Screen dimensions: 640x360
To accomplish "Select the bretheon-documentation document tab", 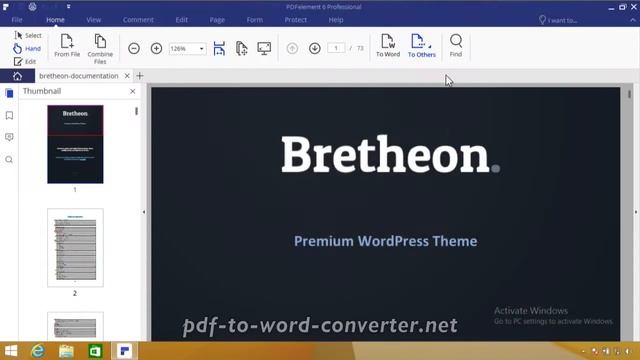I will (79, 76).
